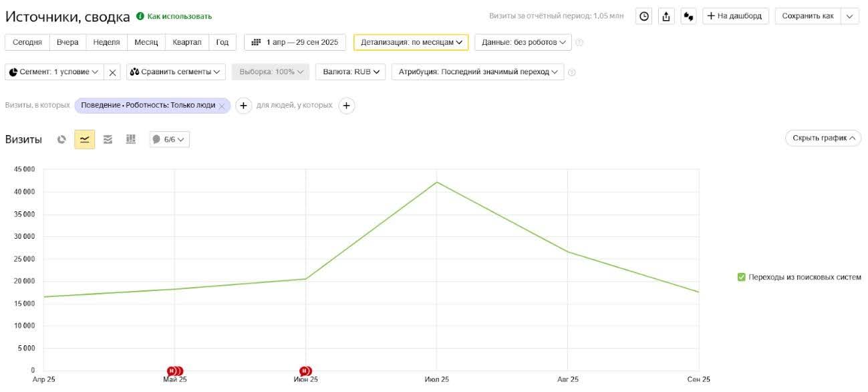Open 'Валюта: RUB' currency dropdown

tap(350, 72)
